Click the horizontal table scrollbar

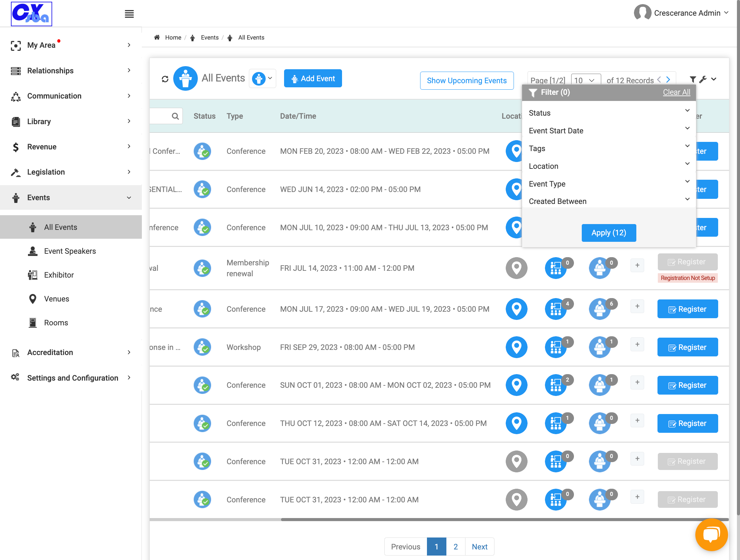(x=505, y=519)
